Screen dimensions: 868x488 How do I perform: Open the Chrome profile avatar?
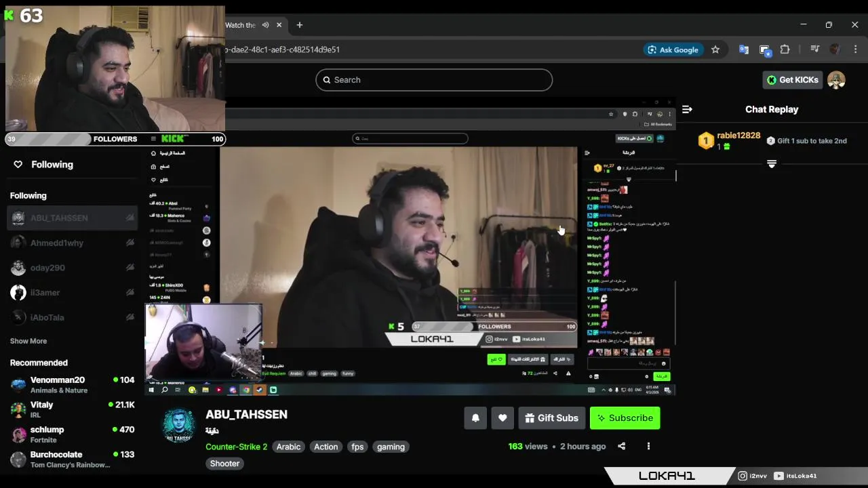[835, 49]
